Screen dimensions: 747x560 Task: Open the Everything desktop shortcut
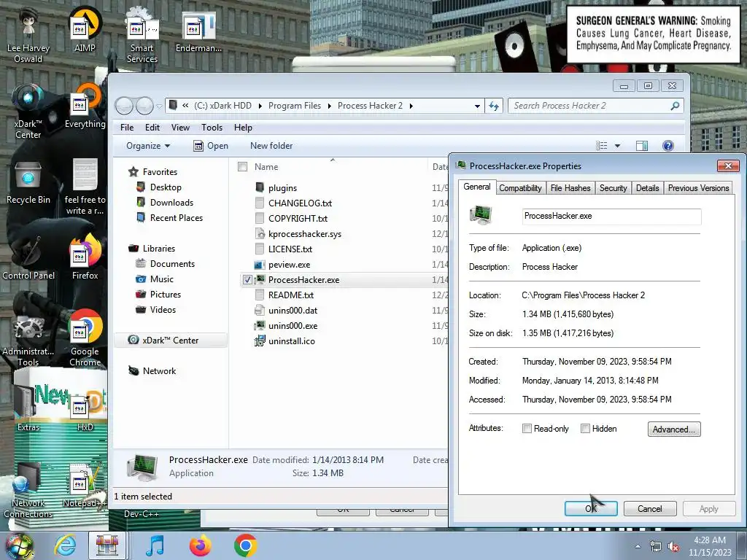coord(85,107)
